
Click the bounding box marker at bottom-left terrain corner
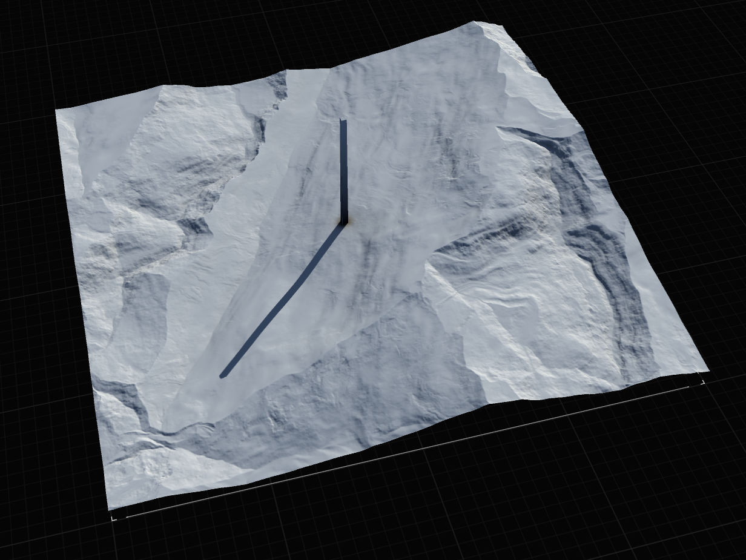point(113,518)
